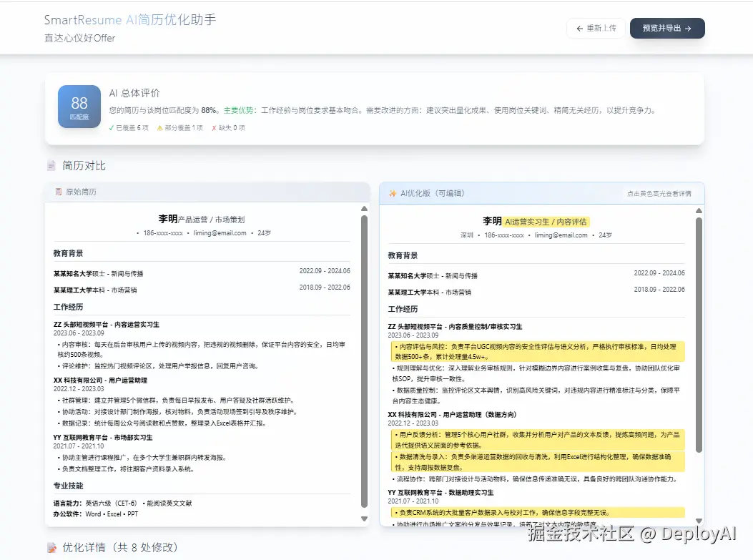Click the heading 用户运营助理（数据方向）
Image resolution: width=753 pixels, height=560 pixels.
click(480, 415)
